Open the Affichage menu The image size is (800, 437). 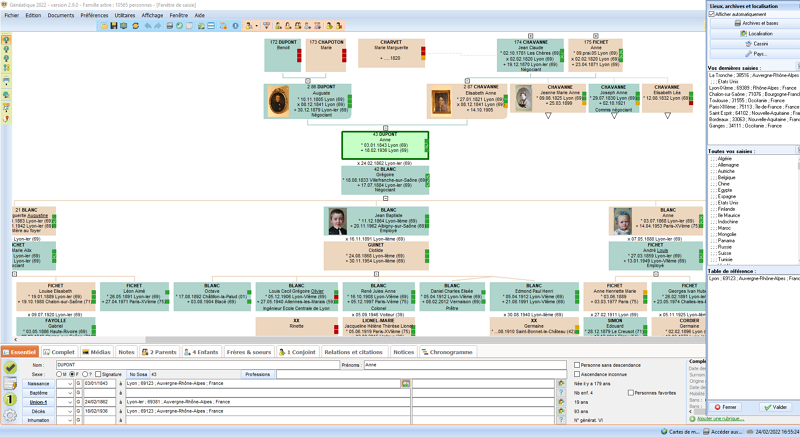153,15
